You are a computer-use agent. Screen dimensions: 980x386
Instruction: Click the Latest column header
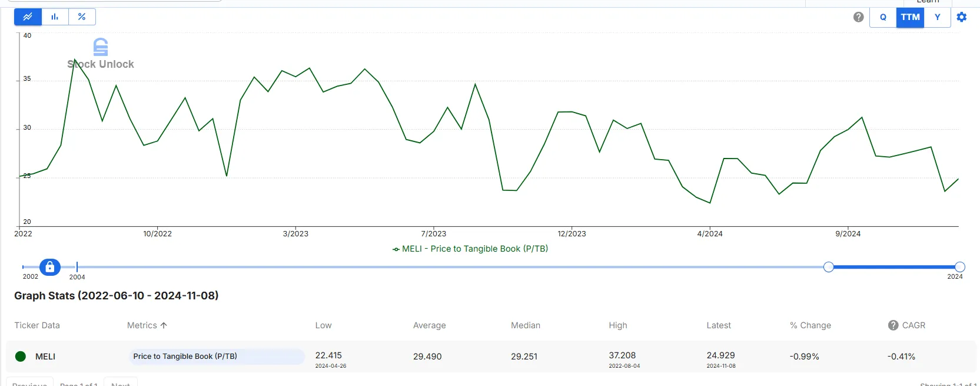coord(719,325)
